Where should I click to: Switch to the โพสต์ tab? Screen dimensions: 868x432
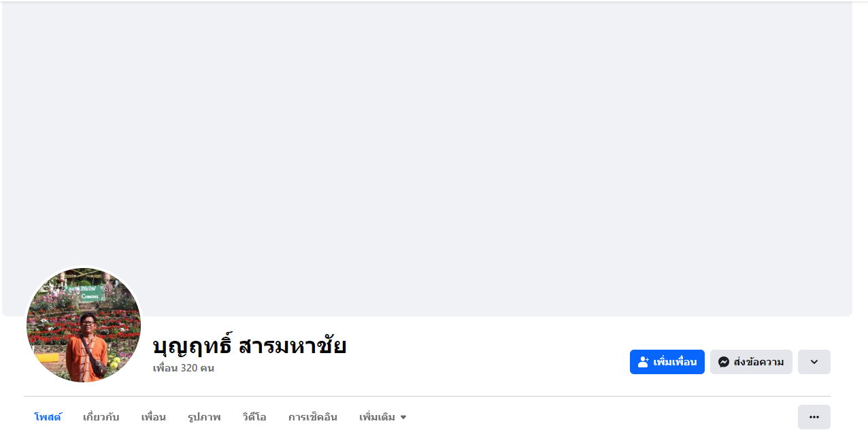pos(48,417)
